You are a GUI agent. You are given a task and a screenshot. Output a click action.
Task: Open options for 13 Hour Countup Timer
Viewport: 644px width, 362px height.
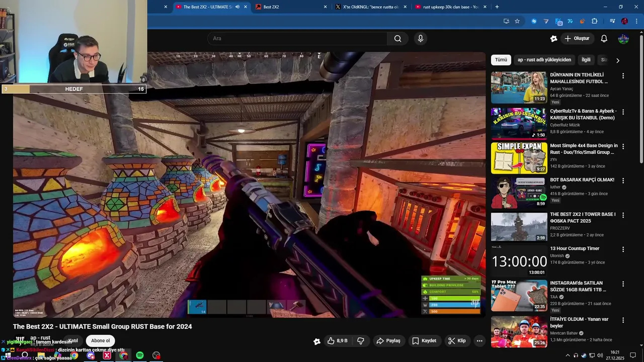tap(623, 249)
